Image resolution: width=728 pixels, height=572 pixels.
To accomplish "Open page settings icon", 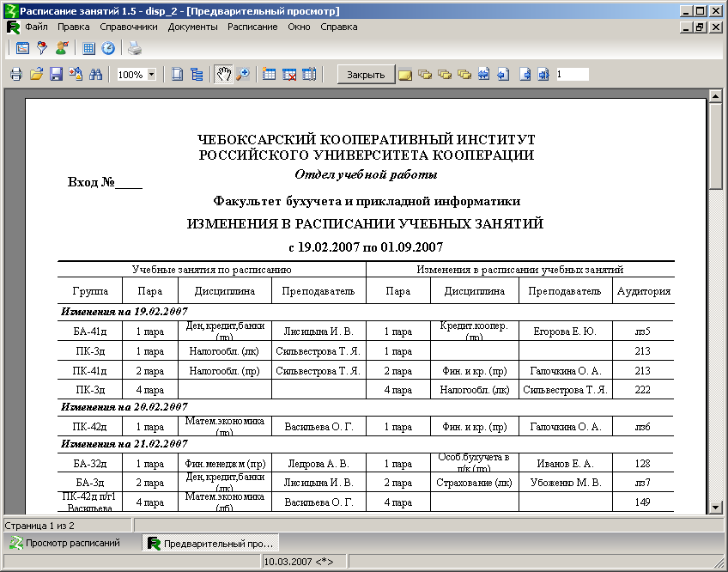I will pos(177,75).
